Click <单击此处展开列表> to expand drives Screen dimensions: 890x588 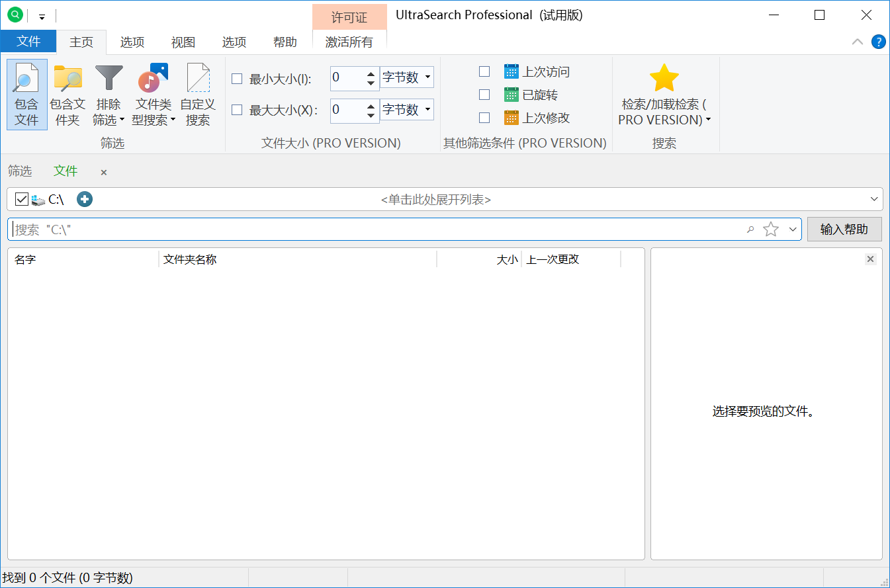click(x=436, y=200)
